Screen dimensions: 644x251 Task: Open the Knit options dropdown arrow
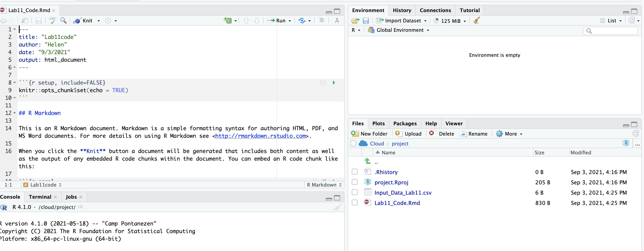coord(99,21)
